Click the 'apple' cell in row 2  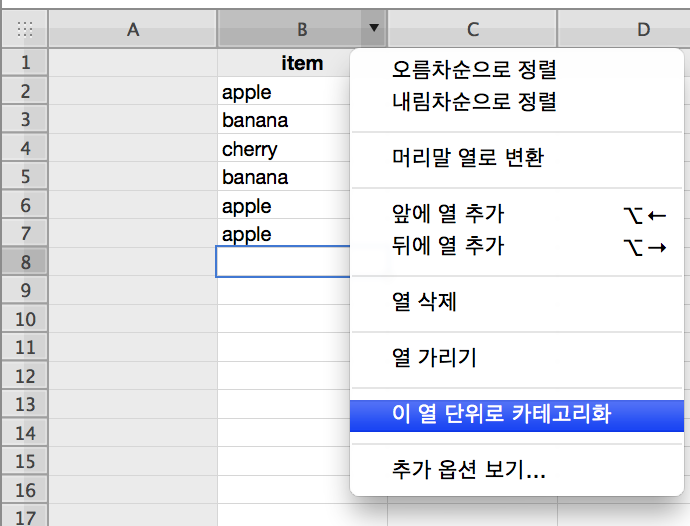[x=283, y=92]
